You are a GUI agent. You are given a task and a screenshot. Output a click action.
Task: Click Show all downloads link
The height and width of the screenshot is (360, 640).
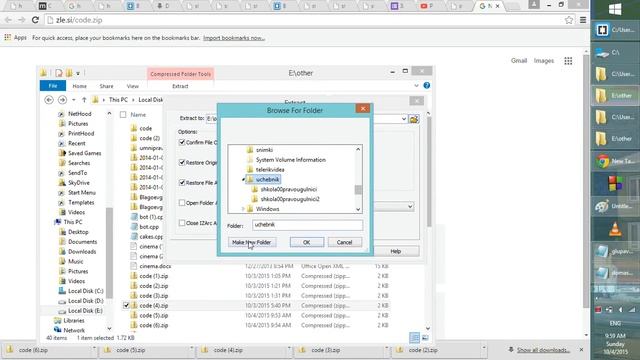tap(543, 350)
